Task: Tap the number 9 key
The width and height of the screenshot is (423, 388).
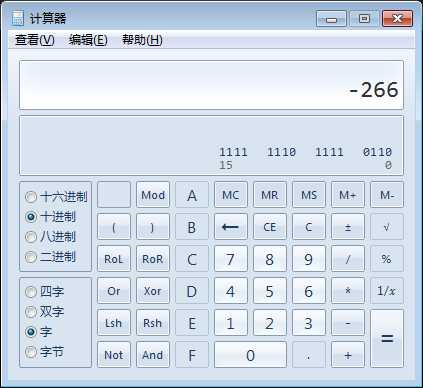Action: tap(309, 259)
